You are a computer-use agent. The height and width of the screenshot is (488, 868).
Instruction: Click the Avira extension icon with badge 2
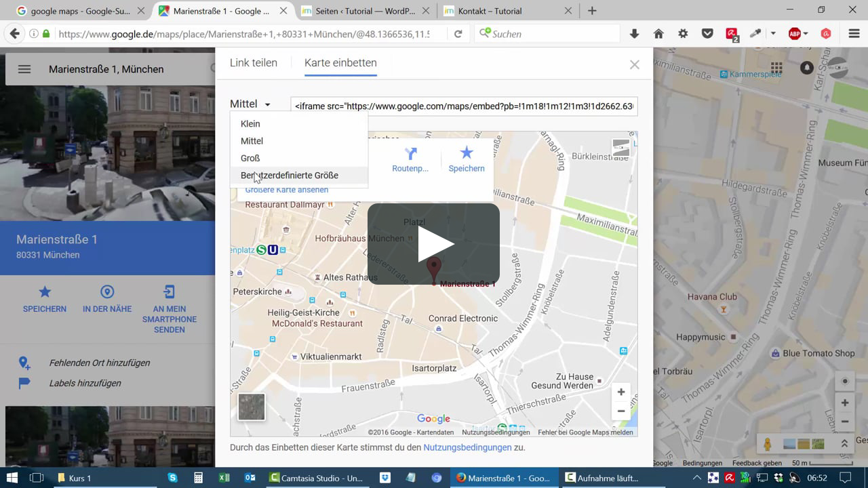732,34
